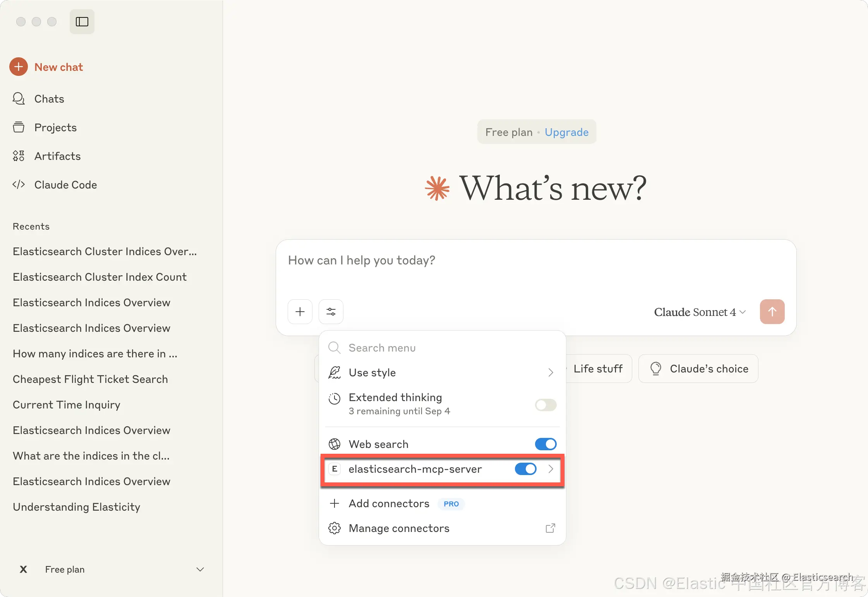Open the Artifacts section
The width and height of the screenshot is (868, 597).
(x=57, y=156)
